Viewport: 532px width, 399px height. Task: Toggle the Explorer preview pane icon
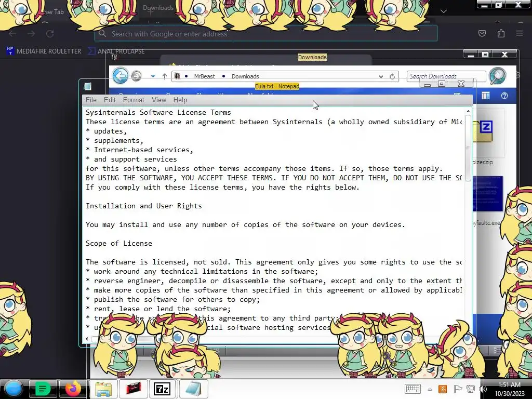click(x=486, y=96)
